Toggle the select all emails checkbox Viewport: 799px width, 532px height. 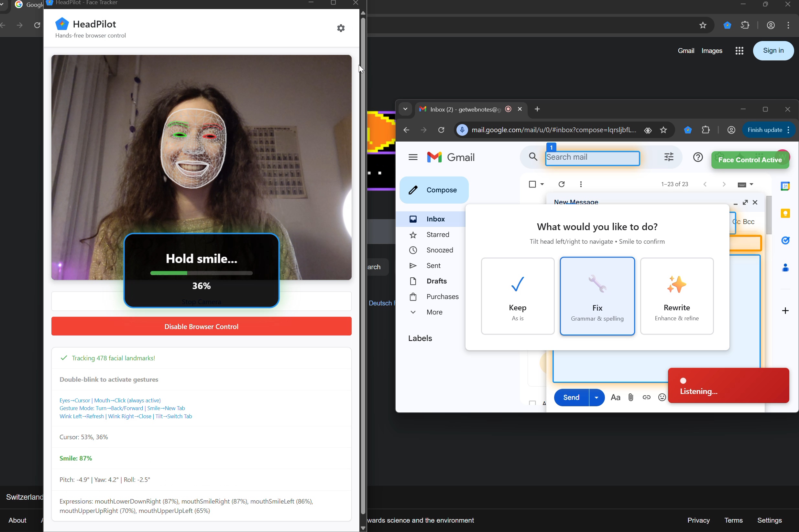point(532,184)
